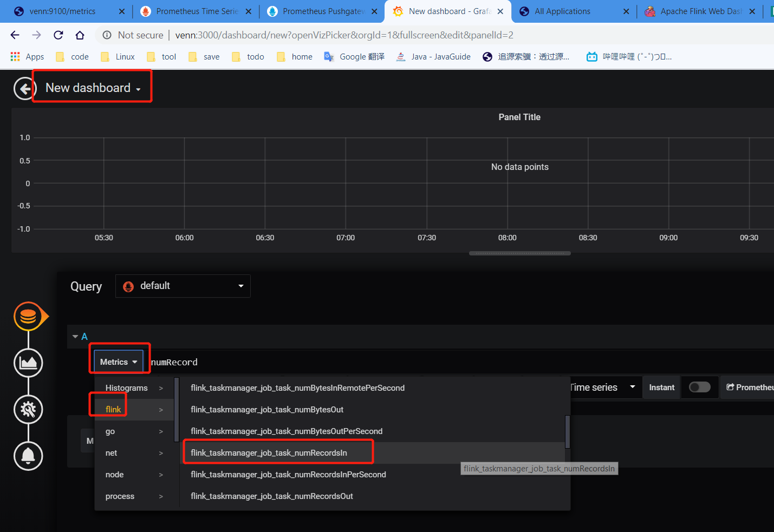This screenshot has width=774, height=532.
Task: Click the time range scroll indicator below the graph
Action: [x=519, y=253]
